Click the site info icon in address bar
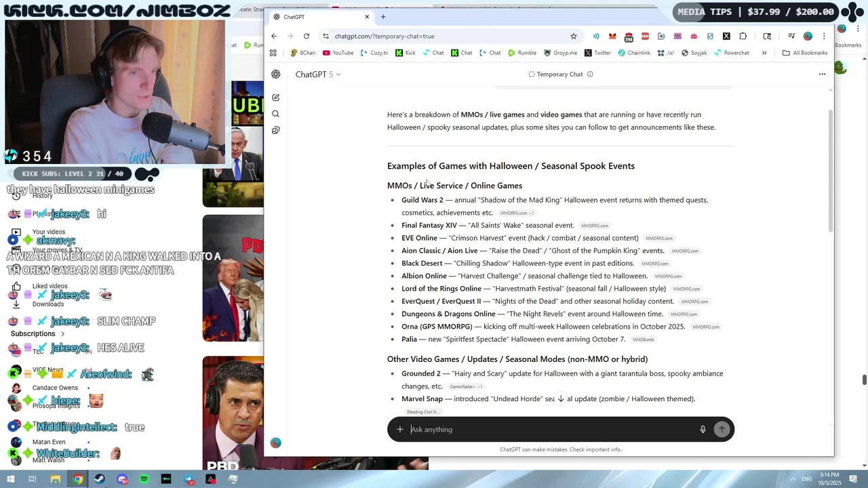Image resolution: width=868 pixels, height=488 pixels. 326,36
